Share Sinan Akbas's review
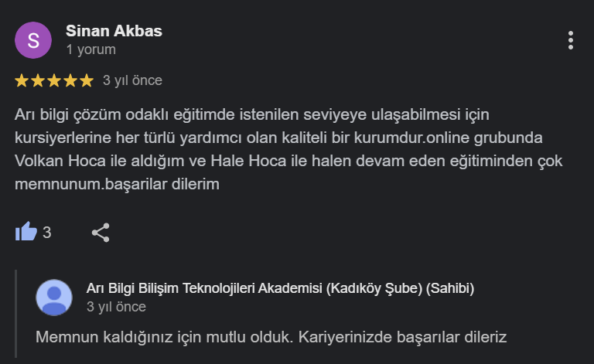Image resolution: width=594 pixels, height=364 pixels. [101, 232]
